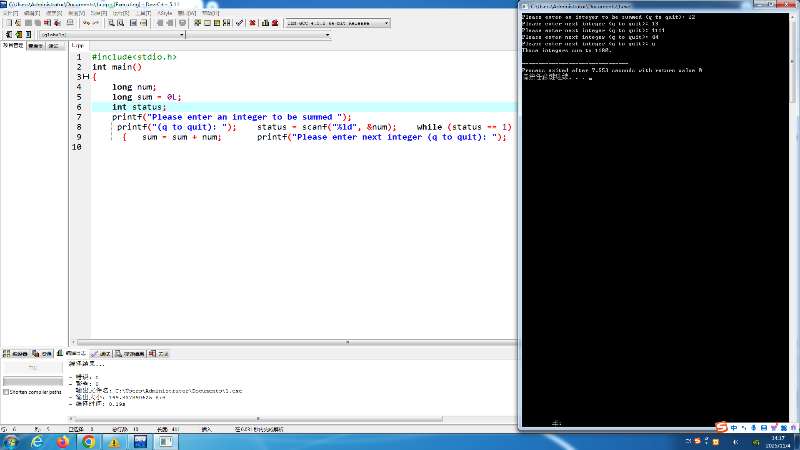This screenshot has height=450, width=800.
Task: Click the Close All toolbar icon
Action: point(57,23)
